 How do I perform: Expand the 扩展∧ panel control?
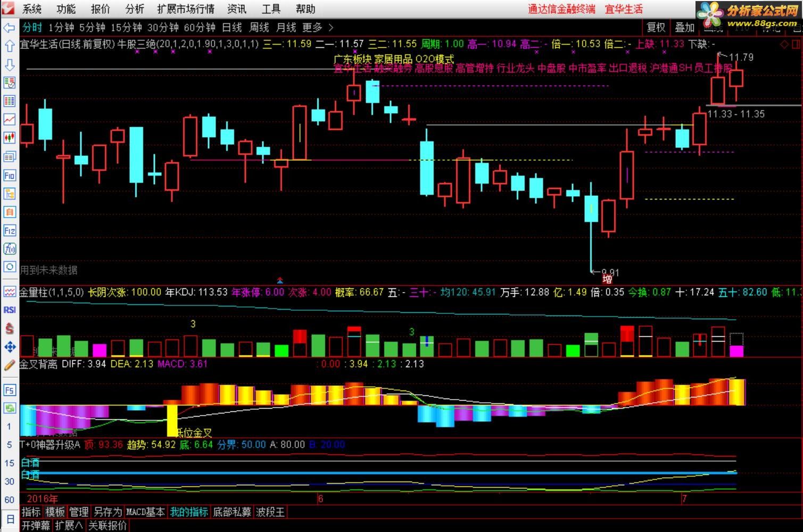[x=69, y=526]
